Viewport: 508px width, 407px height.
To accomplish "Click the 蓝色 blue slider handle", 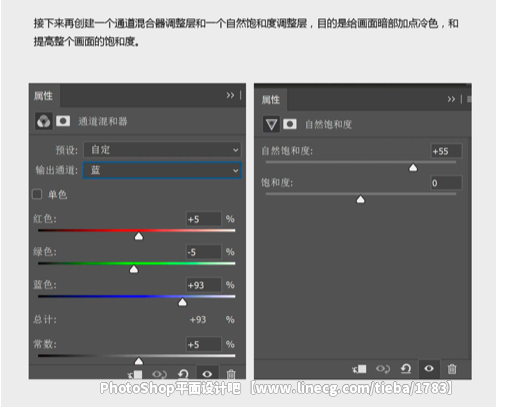I will (x=182, y=302).
